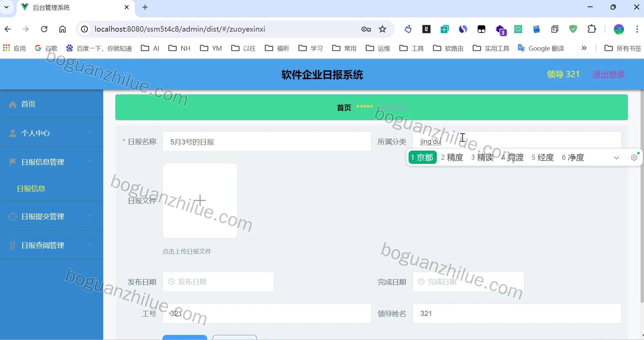Bookmark this page with the star
This screenshot has height=340, width=644.
click(x=383, y=29)
